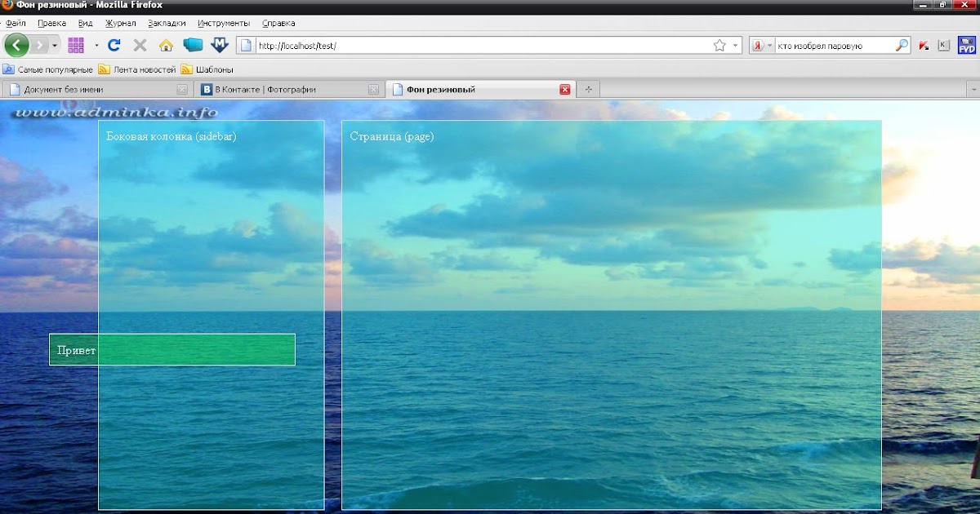The width and height of the screenshot is (980, 514).
Task: Open a new tab with the plus button
Action: pos(588,89)
